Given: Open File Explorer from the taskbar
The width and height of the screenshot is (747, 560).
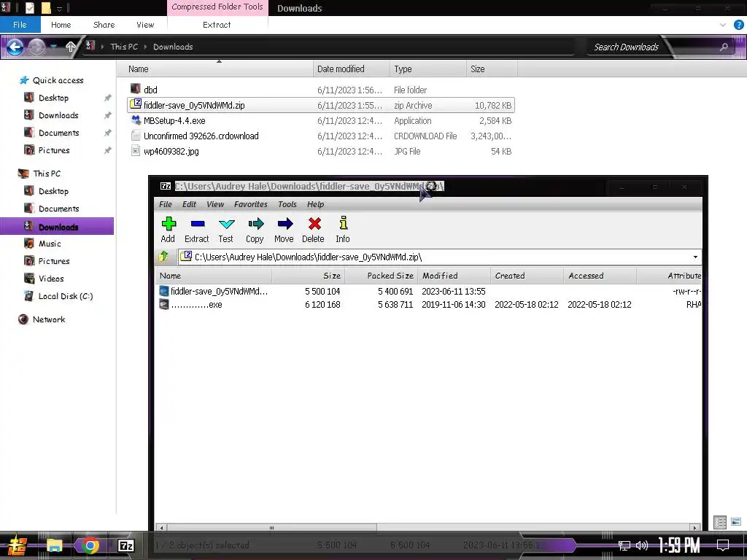Looking at the screenshot, I should 54,545.
